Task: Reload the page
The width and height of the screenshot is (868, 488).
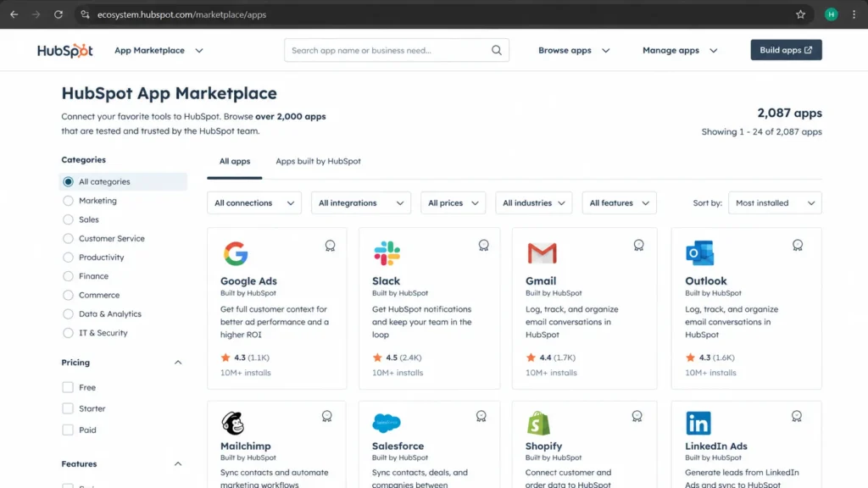Action: pyautogui.click(x=58, y=14)
